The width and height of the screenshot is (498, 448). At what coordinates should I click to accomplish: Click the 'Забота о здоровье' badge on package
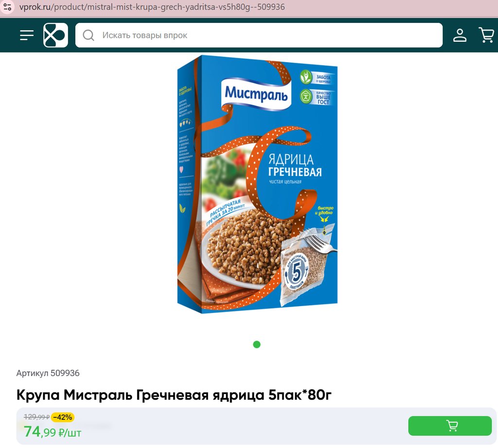point(316,77)
